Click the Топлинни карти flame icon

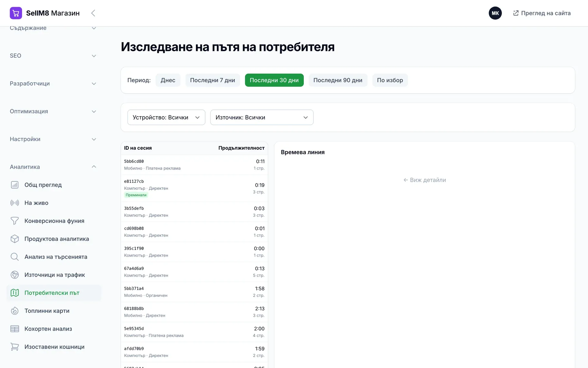(15, 311)
